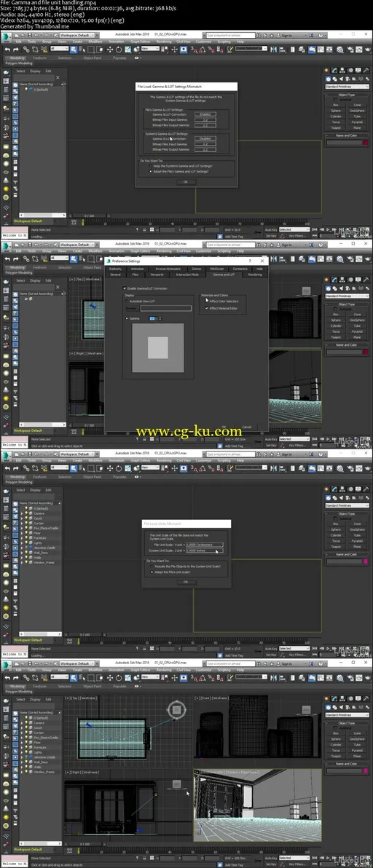Click magenta object color swatch in Units Mismatch frame
The height and width of the screenshot is (868, 373).
365,561
